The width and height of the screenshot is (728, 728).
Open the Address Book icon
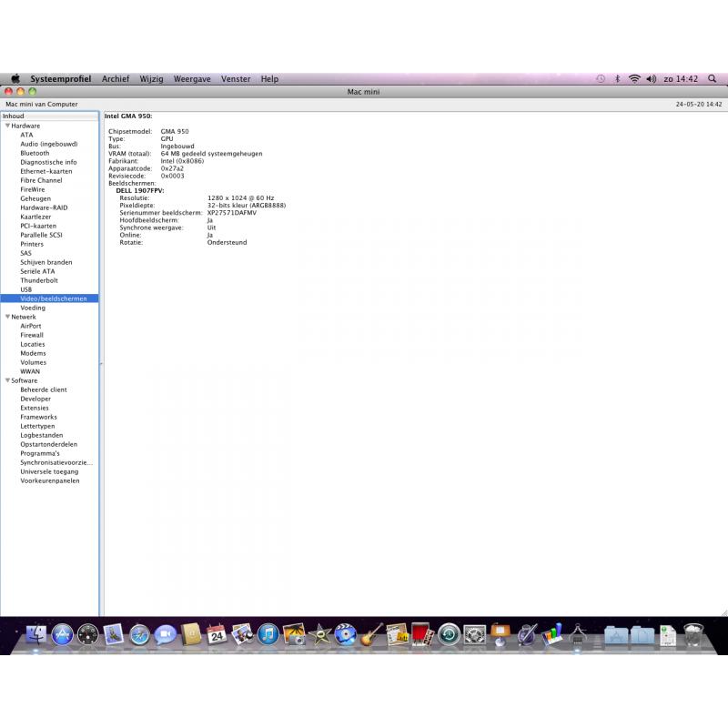coord(191,634)
